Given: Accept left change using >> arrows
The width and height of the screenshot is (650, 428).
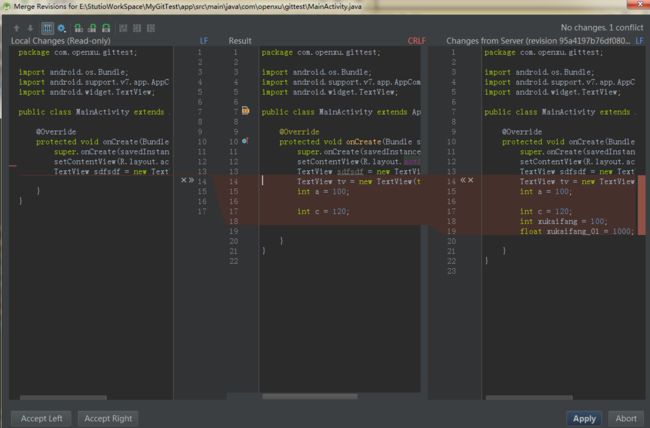Looking at the screenshot, I should [191, 180].
